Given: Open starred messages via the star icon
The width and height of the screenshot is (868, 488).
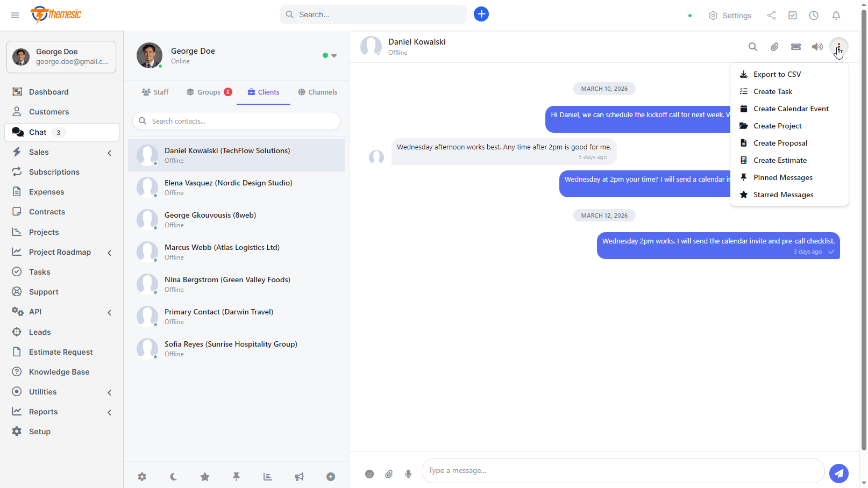Looking at the screenshot, I should pos(205,476).
